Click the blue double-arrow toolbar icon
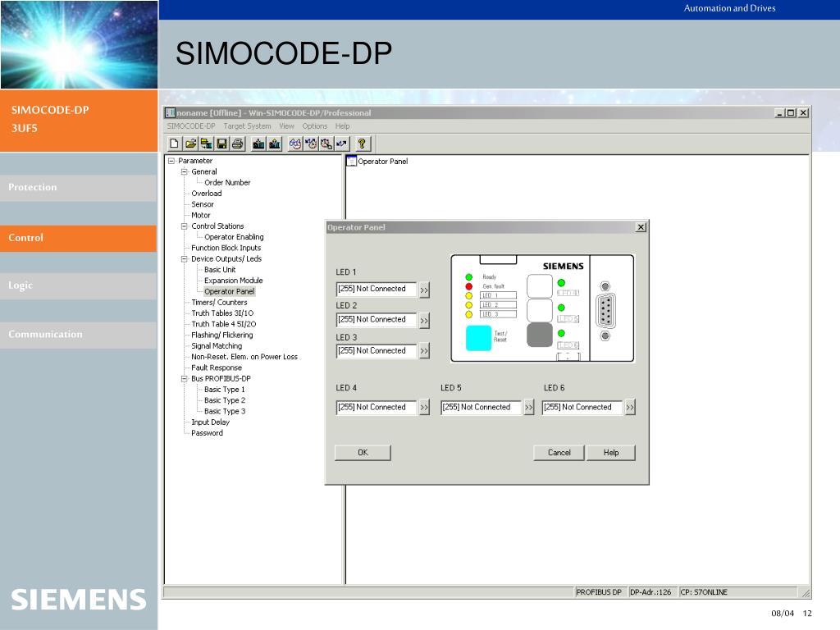 click(x=342, y=144)
